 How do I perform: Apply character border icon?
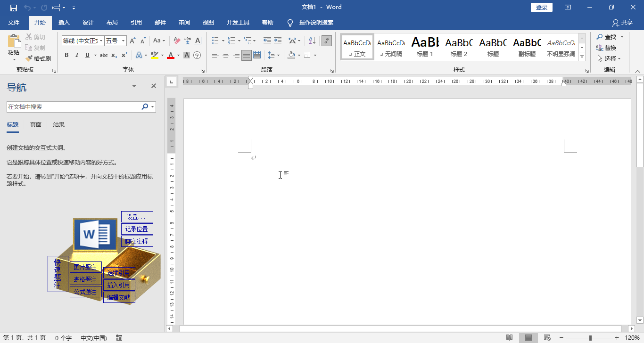pyautogui.click(x=198, y=41)
